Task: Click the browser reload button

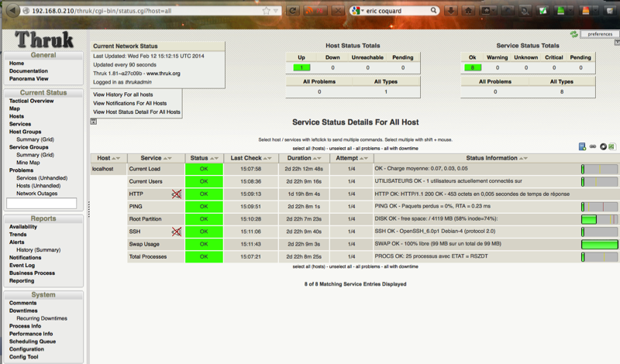Action: [294, 12]
